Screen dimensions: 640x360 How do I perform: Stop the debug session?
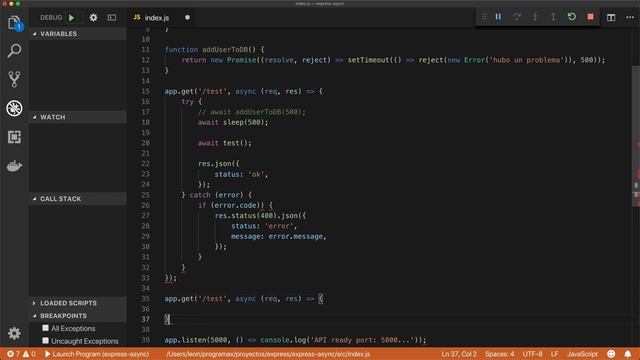click(x=590, y=17)
